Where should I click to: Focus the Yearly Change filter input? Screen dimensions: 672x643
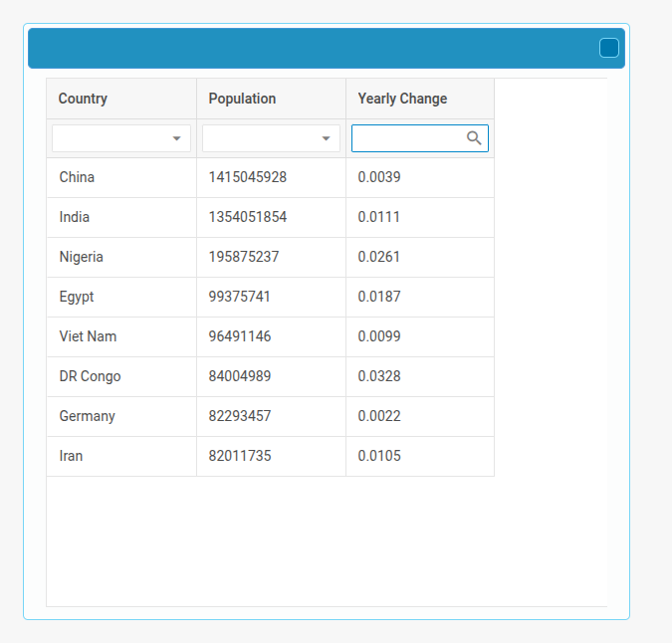pyautogui.click(x=408, y=138)
